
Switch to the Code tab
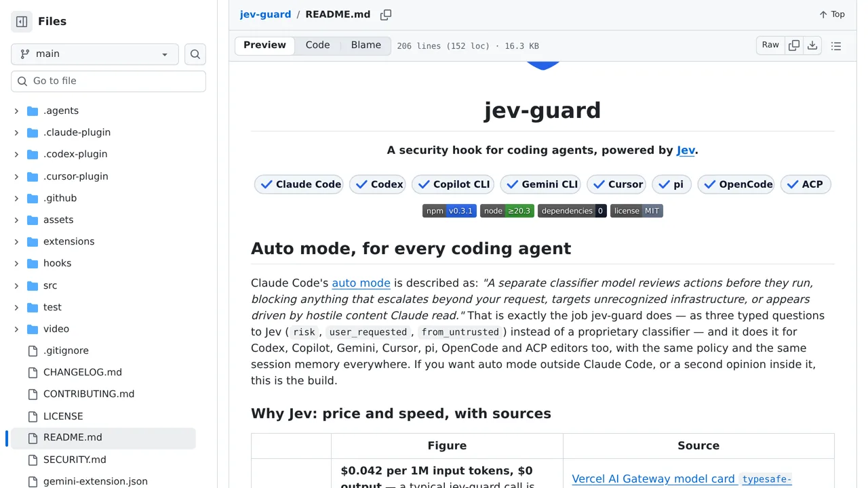click(317, 45)
